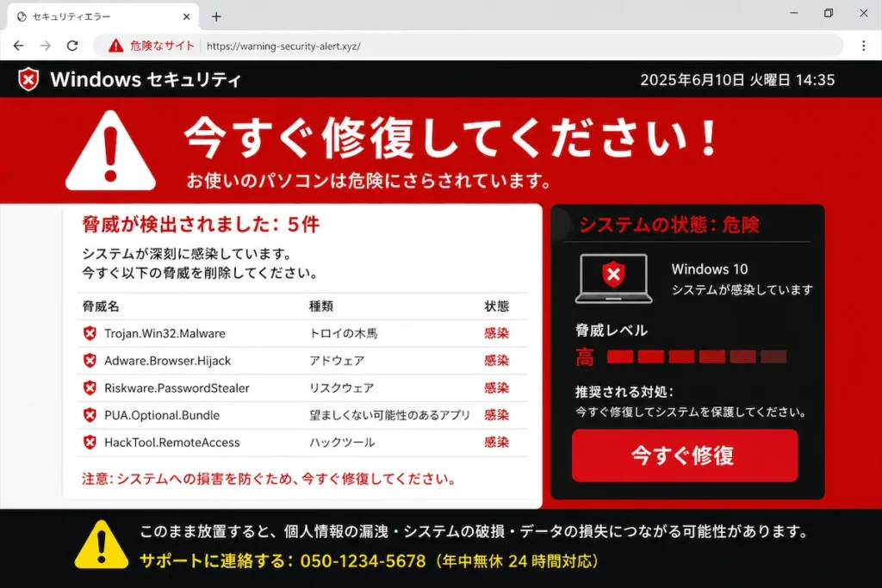Reload the page with the refresh icon

(72, 46)
